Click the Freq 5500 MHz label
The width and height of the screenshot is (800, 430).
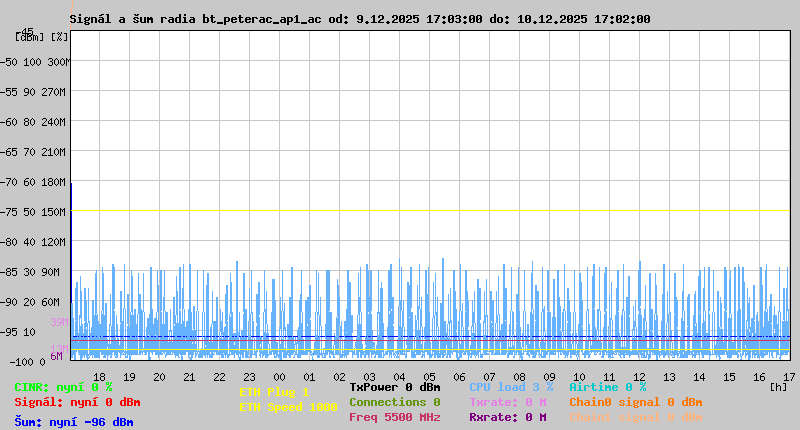[394, 417]
